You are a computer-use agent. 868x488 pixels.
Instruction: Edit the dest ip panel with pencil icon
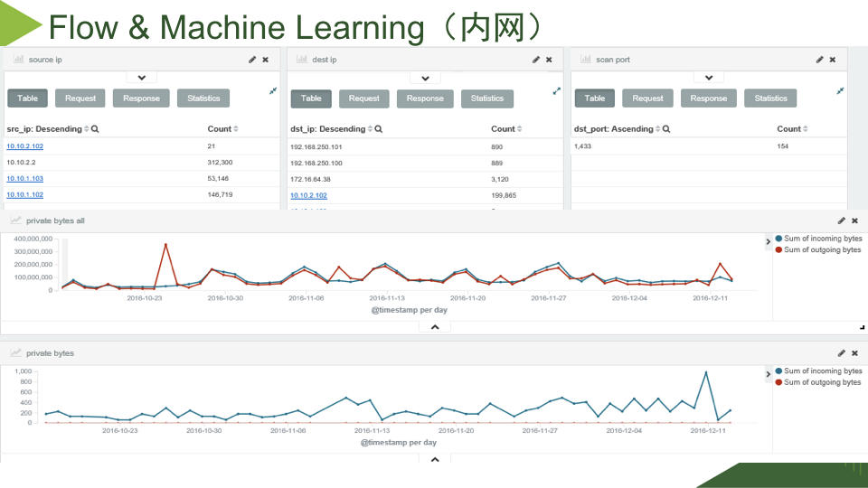click(x=536, y=60)
